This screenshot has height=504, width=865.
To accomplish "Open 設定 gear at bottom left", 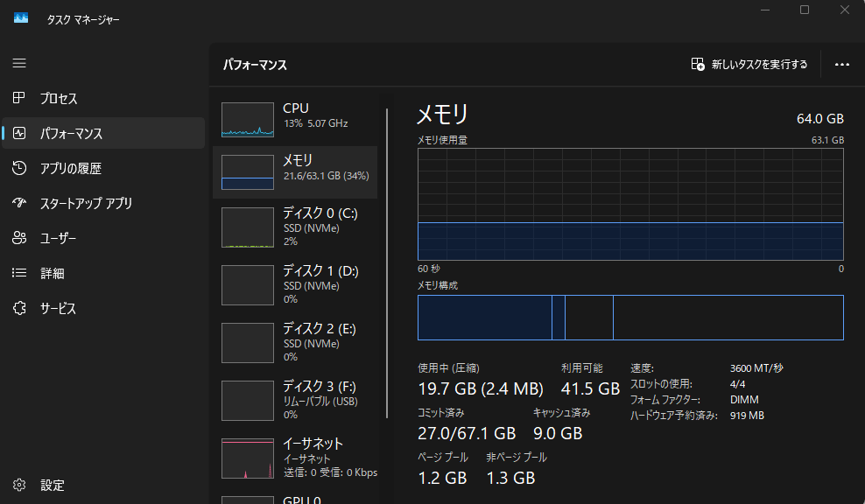I will (19, 485).
